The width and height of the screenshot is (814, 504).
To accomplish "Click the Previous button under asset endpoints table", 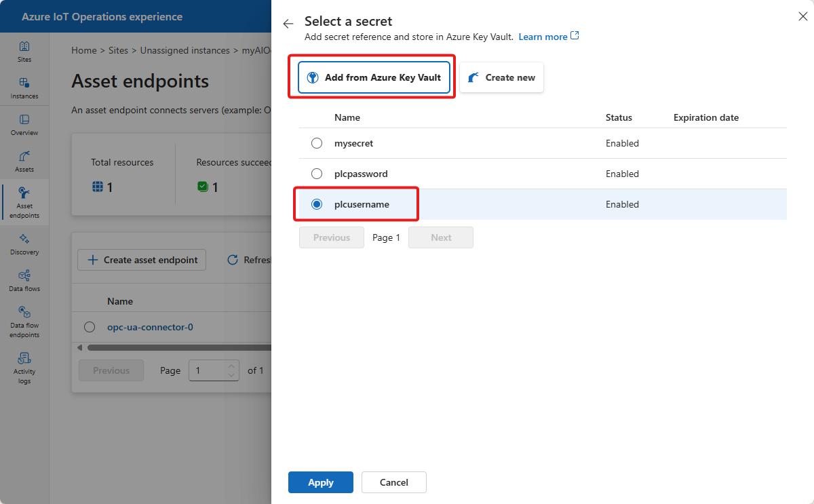I will [x=111, y=370].
